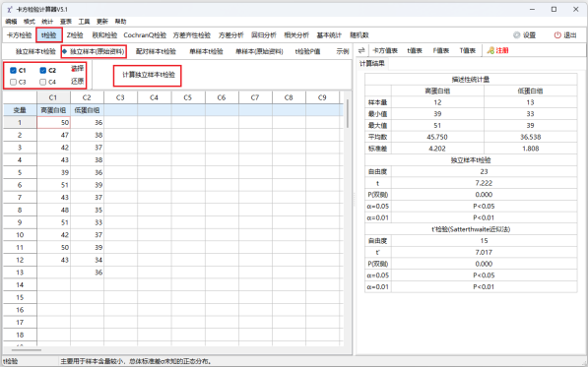
Task: Open the F值表 lookup table
Action: [441, 50]
